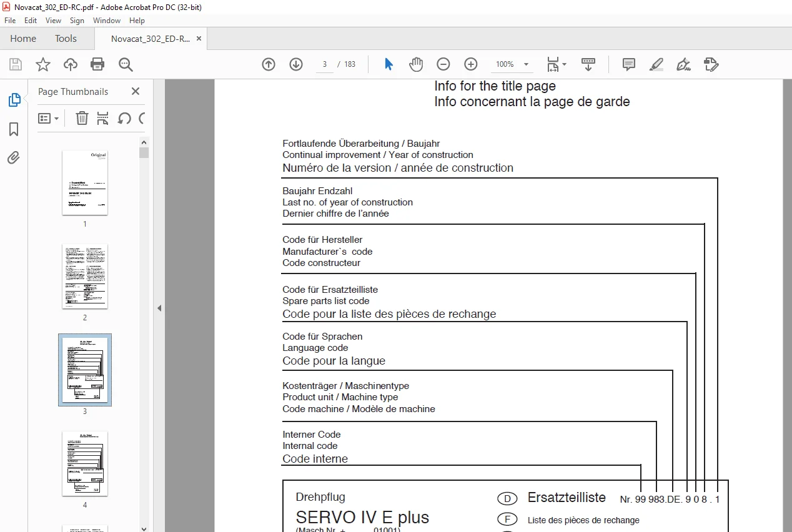The height and width of the screenshot is (532, 792).
Task: Click the page number input field
Action: pyautogui.click(x=325, y=64)
